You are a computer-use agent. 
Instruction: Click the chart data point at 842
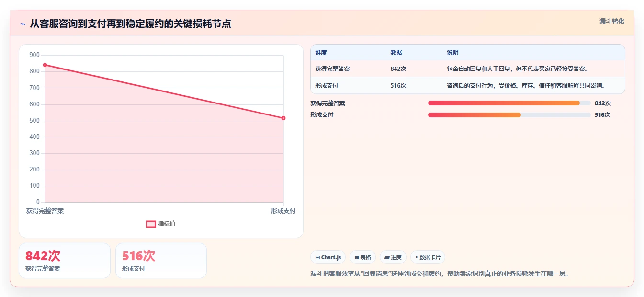(45, 65)
